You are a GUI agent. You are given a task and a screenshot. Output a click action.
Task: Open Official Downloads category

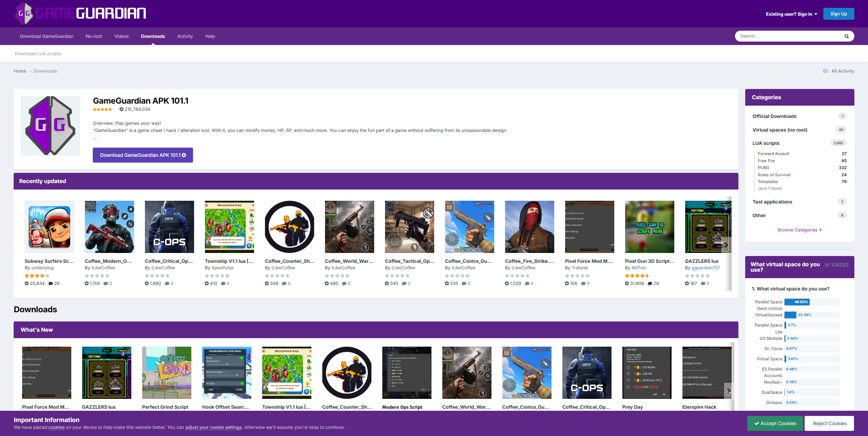pos(775,116)
